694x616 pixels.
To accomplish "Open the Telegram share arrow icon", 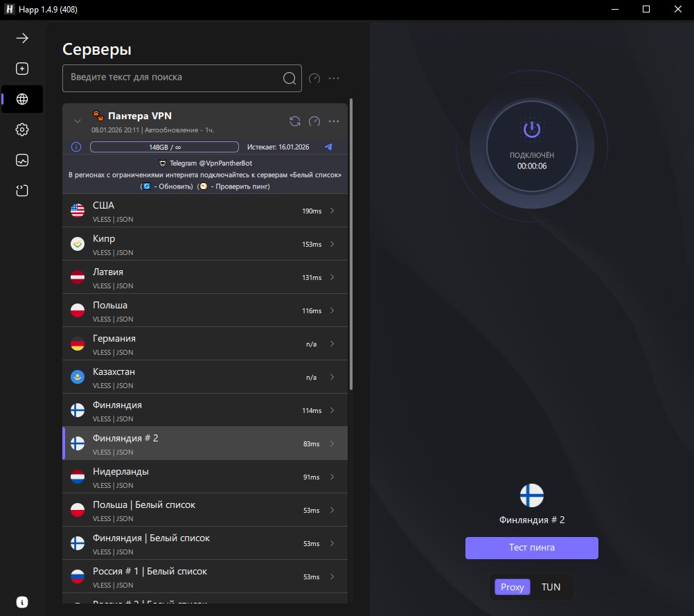I will tap(328, 147).
